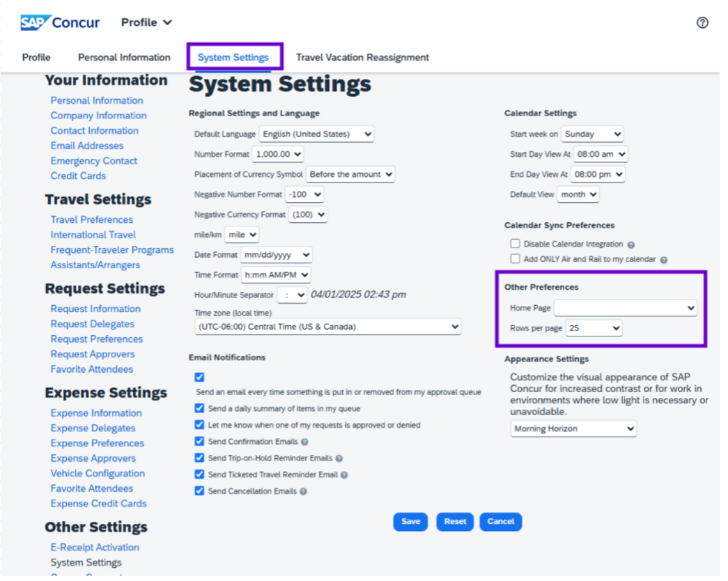
Task: Open the mile/km dropdown
Action: click(242, 235)
